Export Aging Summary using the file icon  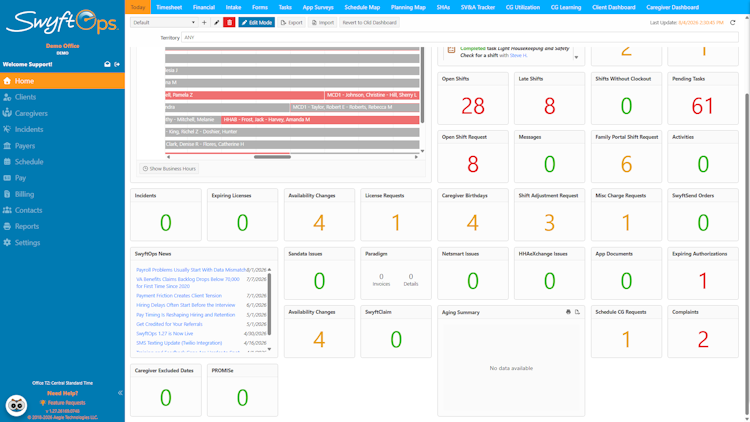pyautogui.click(x=577, y=312)
